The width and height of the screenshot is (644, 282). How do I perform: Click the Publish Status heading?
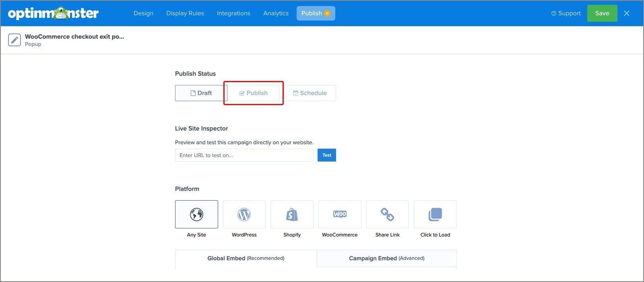[195, 74]
